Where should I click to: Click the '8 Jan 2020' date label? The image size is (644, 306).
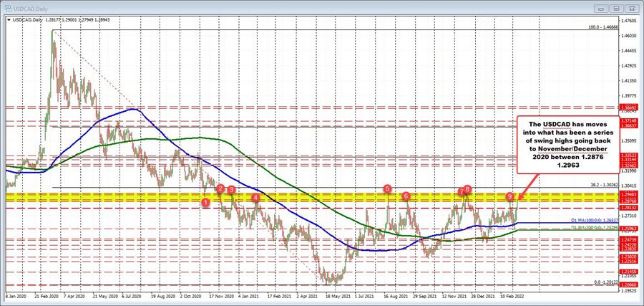[16, 296]
